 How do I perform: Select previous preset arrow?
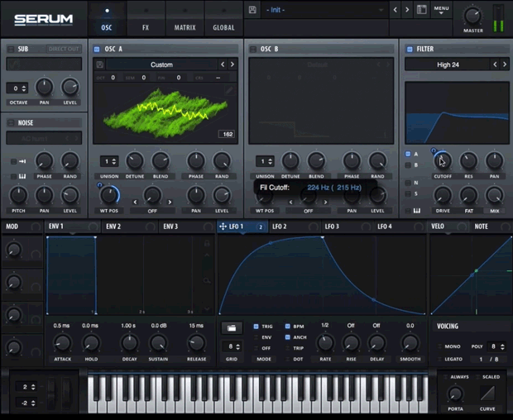[396, 10]
